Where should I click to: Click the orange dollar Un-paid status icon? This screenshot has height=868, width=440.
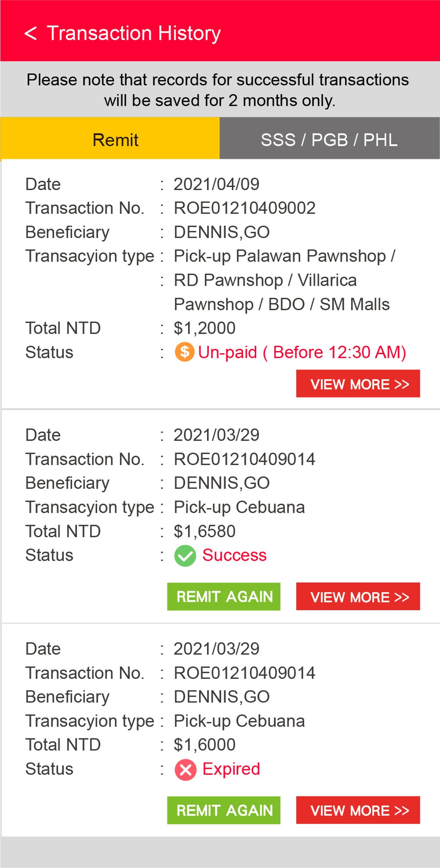pyautogui.click(x=184, y=352)
